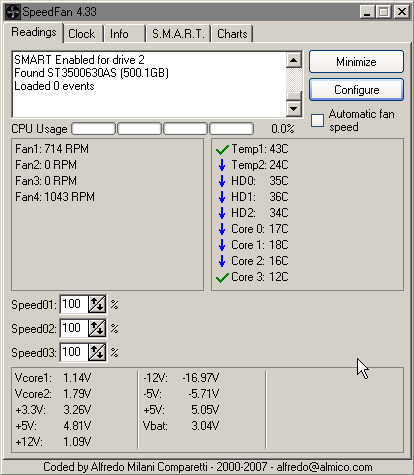Click the '+5V: 4.81V' reading

tap(53, 426)
